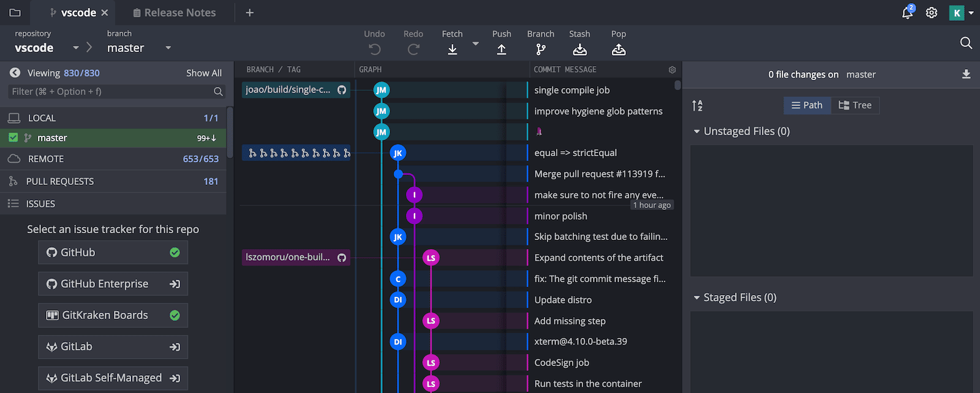The image size is (980, 393).
Task: Click the Fetch download icon
Action: click(452, 50)
